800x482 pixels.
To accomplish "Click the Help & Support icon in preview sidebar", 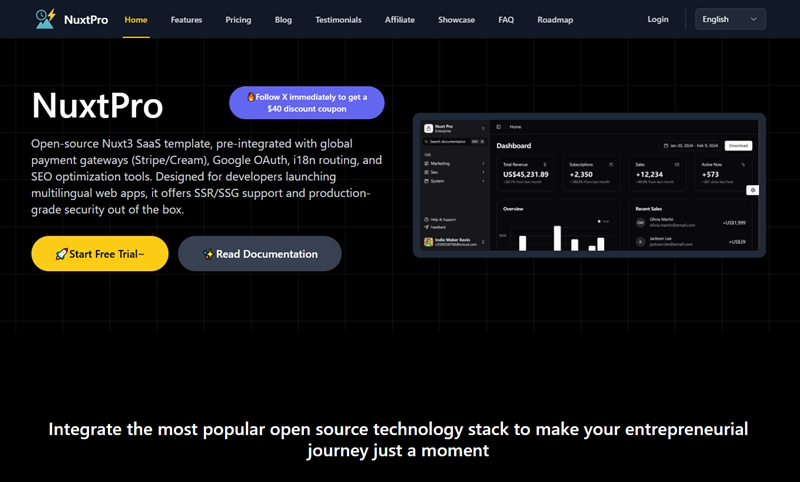I will (x=427, y=219).
